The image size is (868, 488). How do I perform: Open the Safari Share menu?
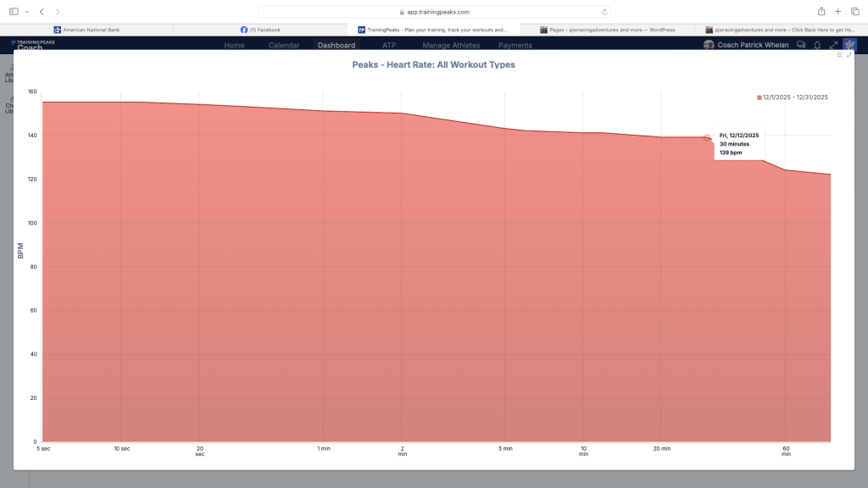(x=820, y=12)
